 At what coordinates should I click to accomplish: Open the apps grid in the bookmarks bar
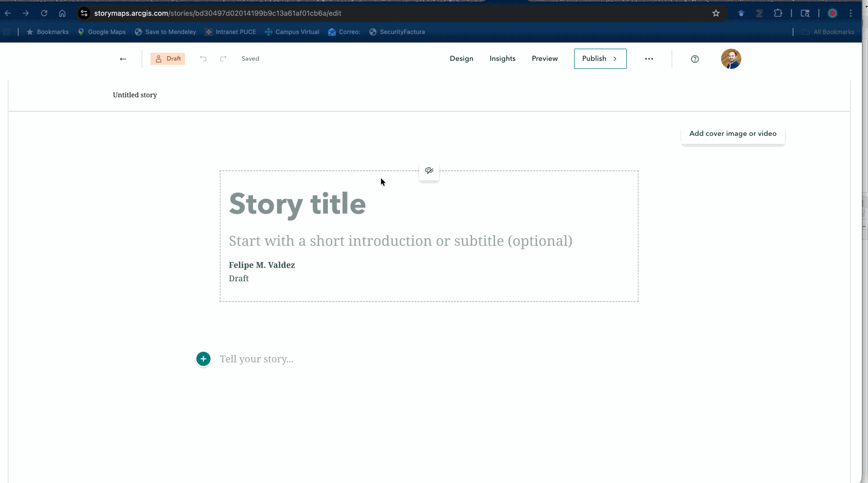point(7,32)
